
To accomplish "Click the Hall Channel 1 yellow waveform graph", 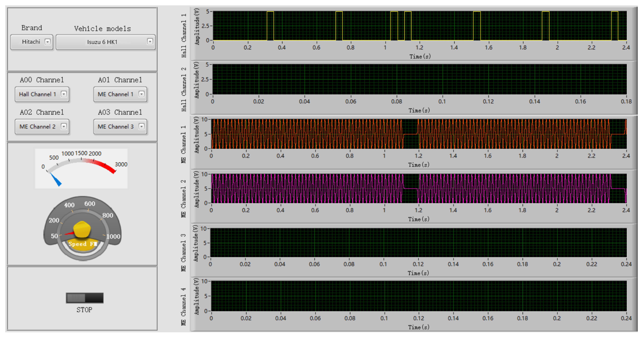I will click(419, 26).
